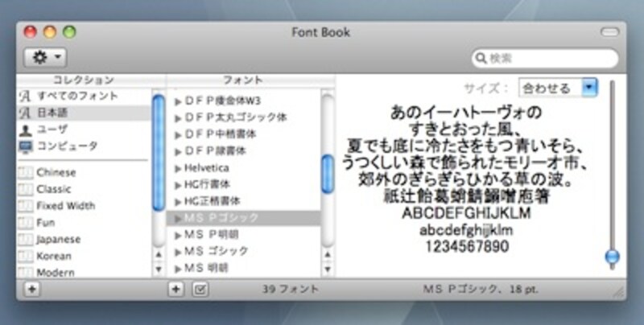644x325 pixels.
Task: Expand the DFP中楷書体 font family
Action: tap(178, 135)
